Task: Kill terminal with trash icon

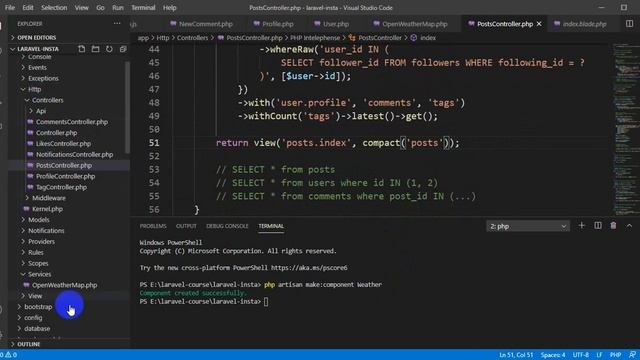Action: (613, 226)
